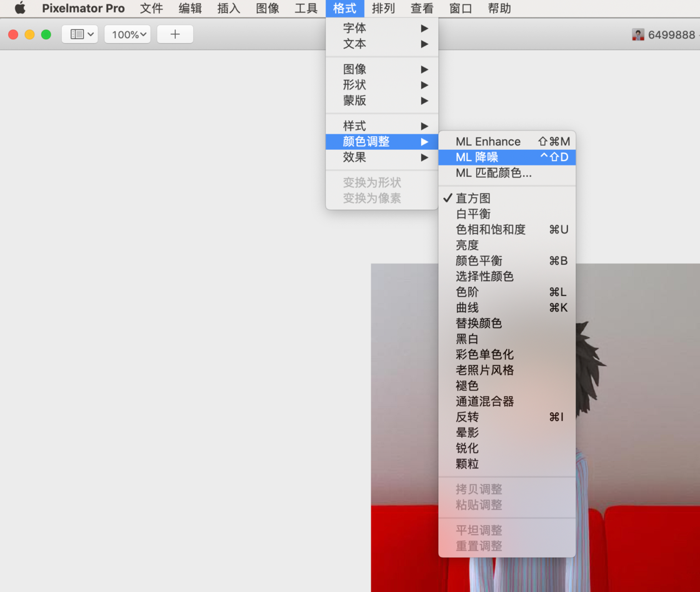Screen dimensions: 700x592
Task: Open the 窗口 menu
Action: tap(461, 8)
